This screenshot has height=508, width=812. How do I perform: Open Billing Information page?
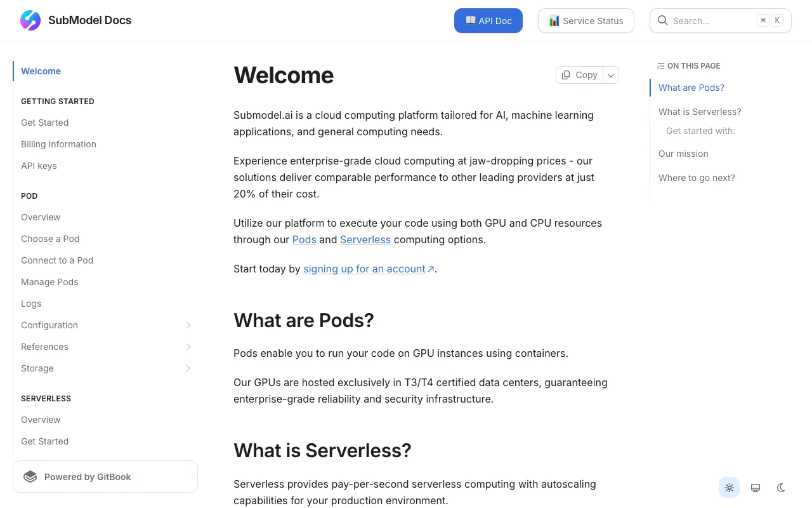(x=58, y=144)
